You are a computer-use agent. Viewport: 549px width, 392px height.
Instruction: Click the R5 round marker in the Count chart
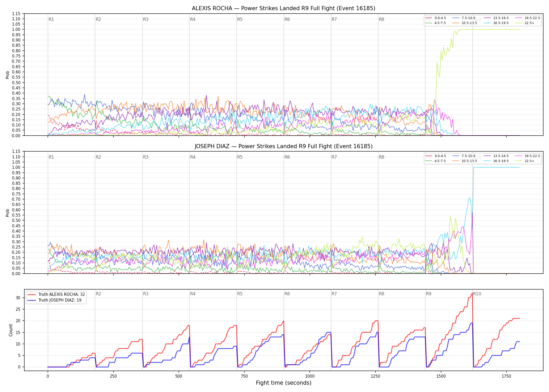pyautogui.click(x=240, y=294)
